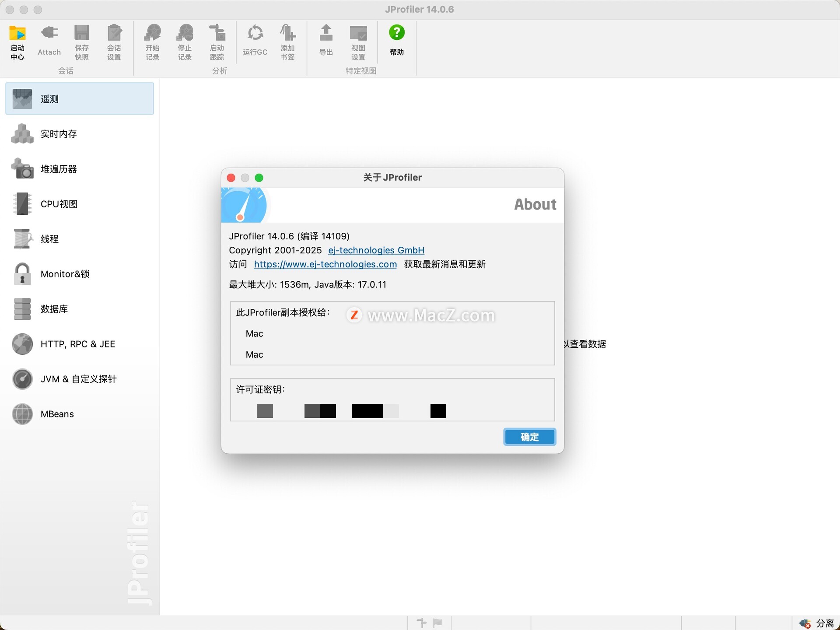Screen dimensions: 840x630
Task: Open view settings (视图设置)
Action: 358,42
